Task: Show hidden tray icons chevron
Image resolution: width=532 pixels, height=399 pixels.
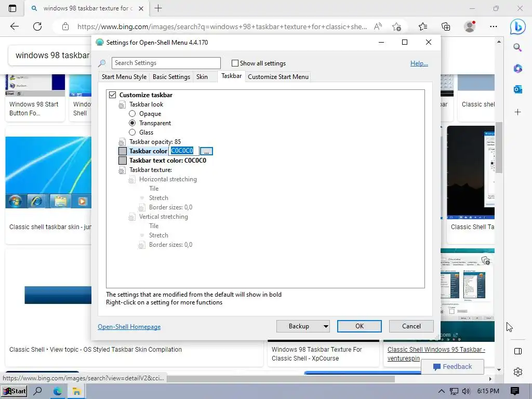Action: tap(441, 391)
